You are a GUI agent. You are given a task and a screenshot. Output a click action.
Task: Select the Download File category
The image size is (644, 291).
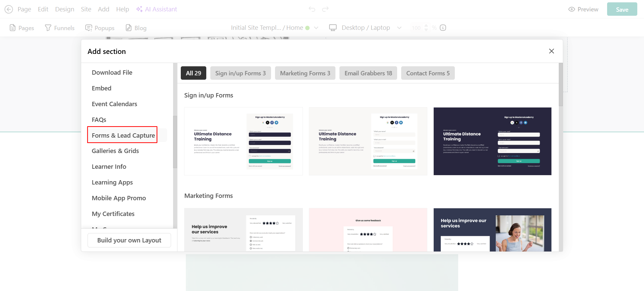(112, 72)
